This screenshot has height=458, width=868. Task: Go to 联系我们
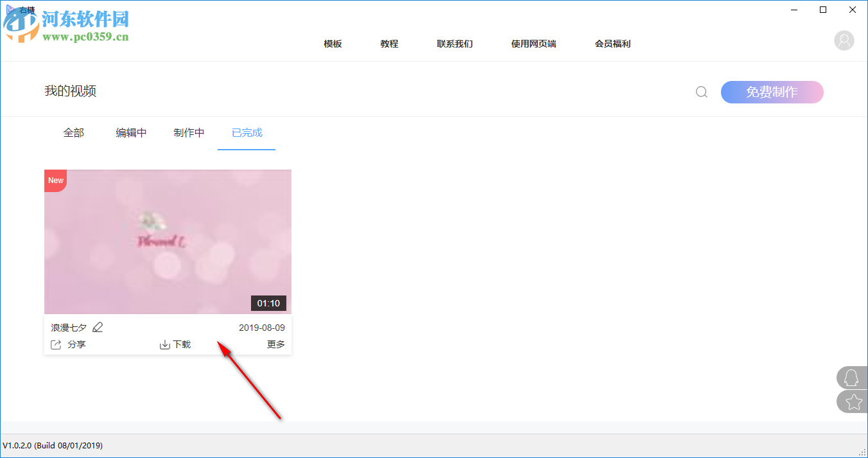pos(455,44)
